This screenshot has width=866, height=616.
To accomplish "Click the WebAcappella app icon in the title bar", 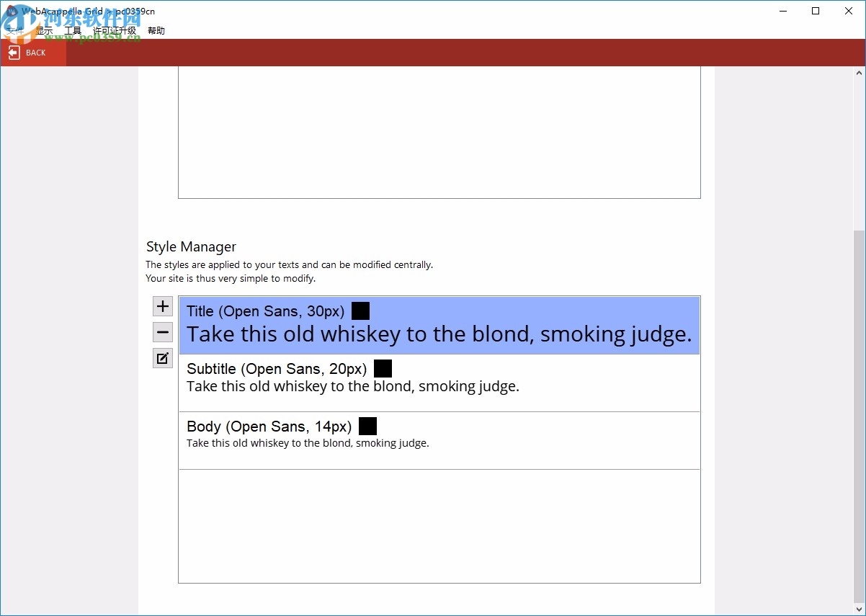I will (12, 11).
